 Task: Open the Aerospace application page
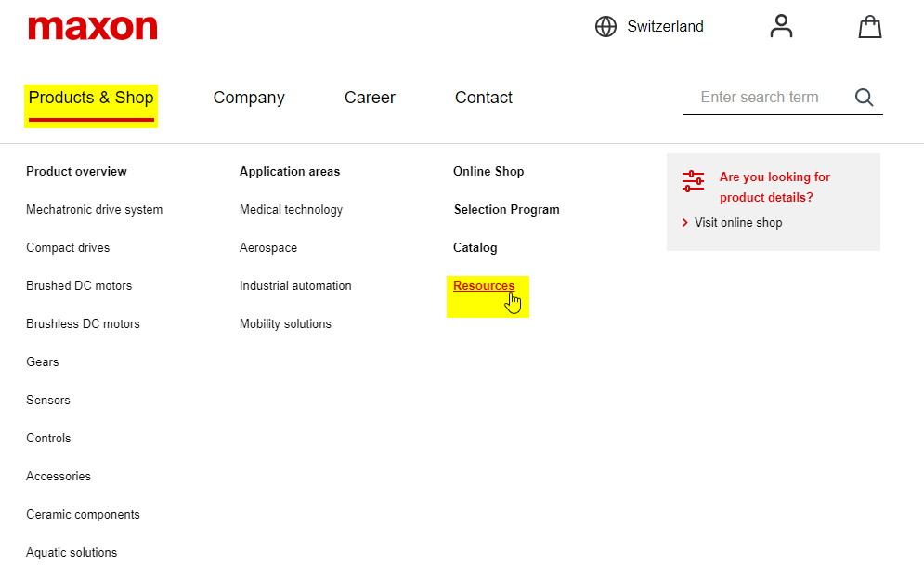click(268, 248)
